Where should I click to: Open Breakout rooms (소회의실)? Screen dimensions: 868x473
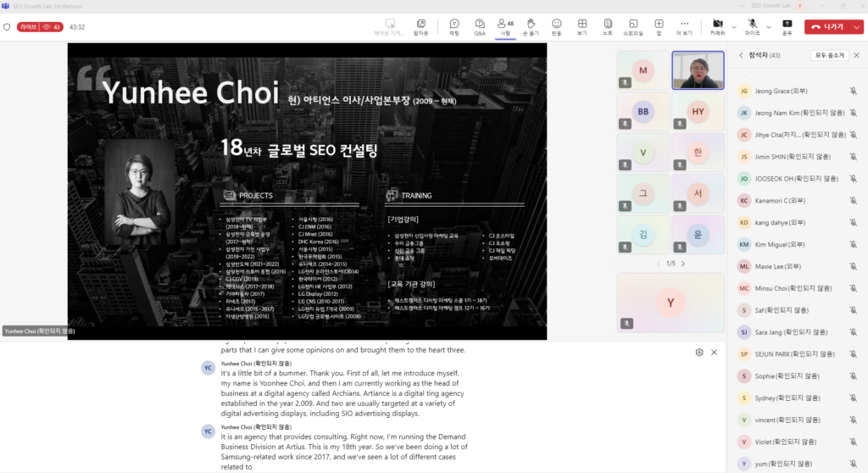[632, 26]
